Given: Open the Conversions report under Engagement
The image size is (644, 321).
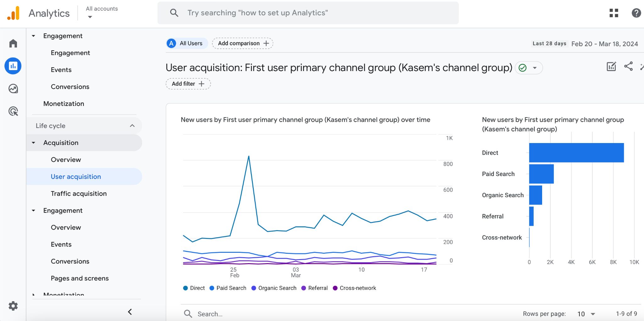Looking at the screenshot, I should tap(70, 261).
